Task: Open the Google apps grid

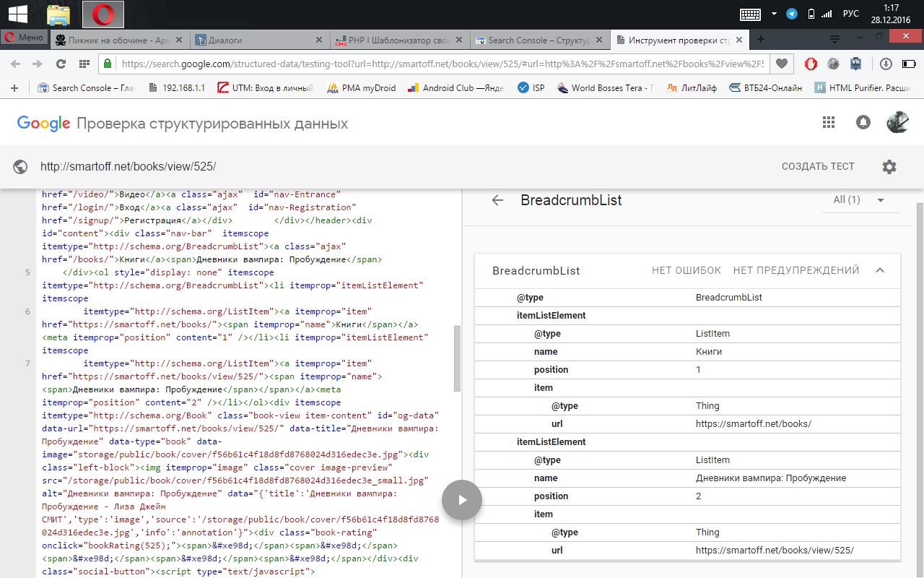Action: tap(829, 123)
